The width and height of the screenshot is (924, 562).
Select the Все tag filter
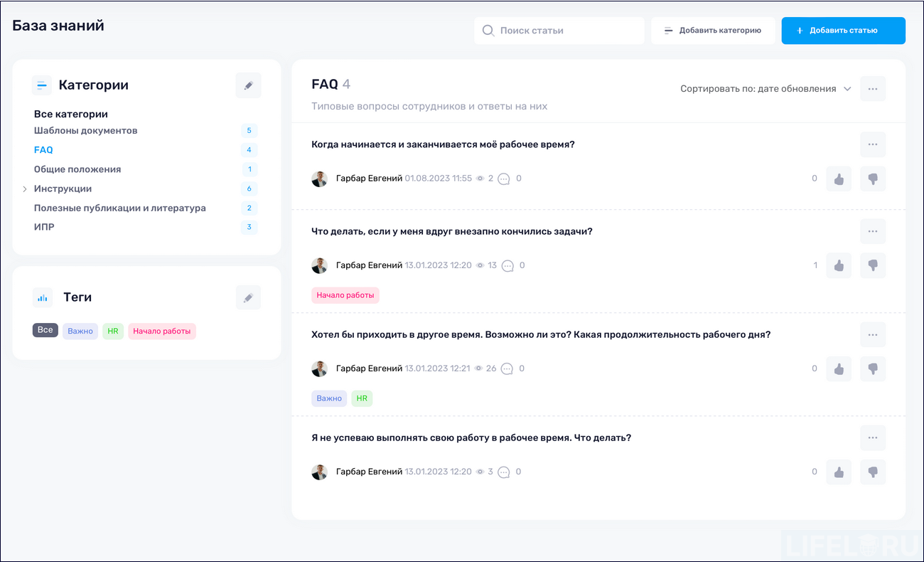[45, 330]
